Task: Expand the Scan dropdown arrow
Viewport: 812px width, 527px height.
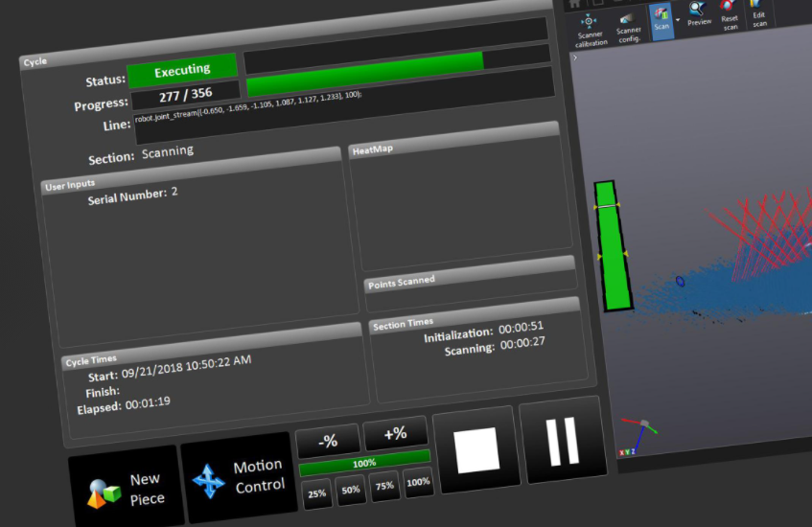Action: pos(678,20)
